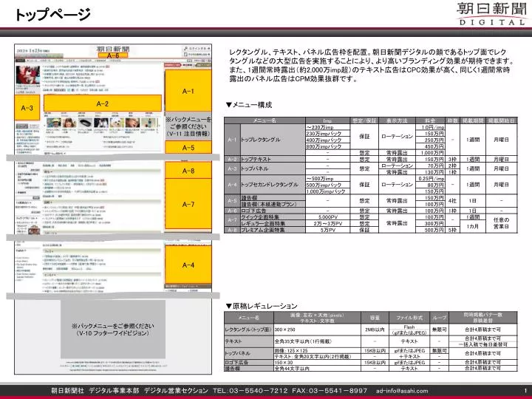The width and height of the screenshot is (532, 399).
Task: Click the TEL:03-5540-7212 footer text
Action: (250, 391)
